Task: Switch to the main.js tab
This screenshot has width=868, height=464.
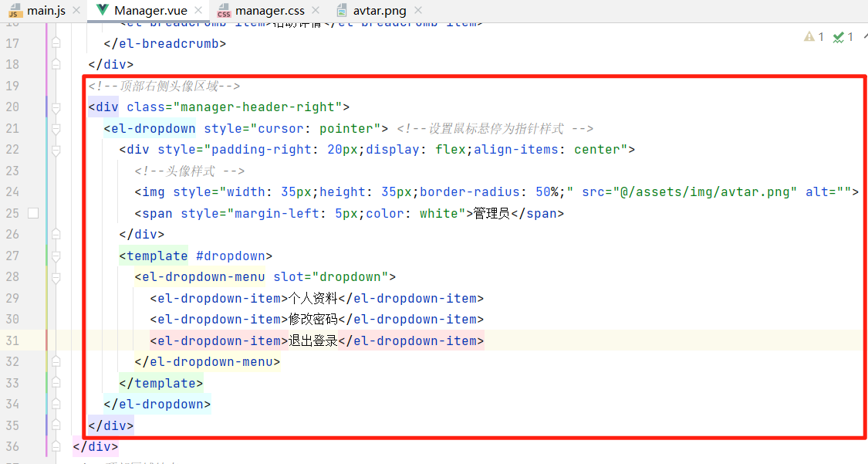Action: pos(46,11)
